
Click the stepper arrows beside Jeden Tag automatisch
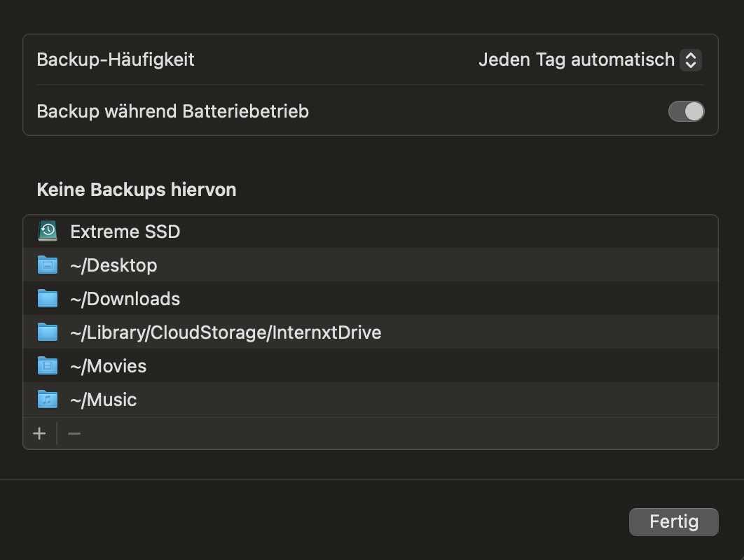[690, 59]
